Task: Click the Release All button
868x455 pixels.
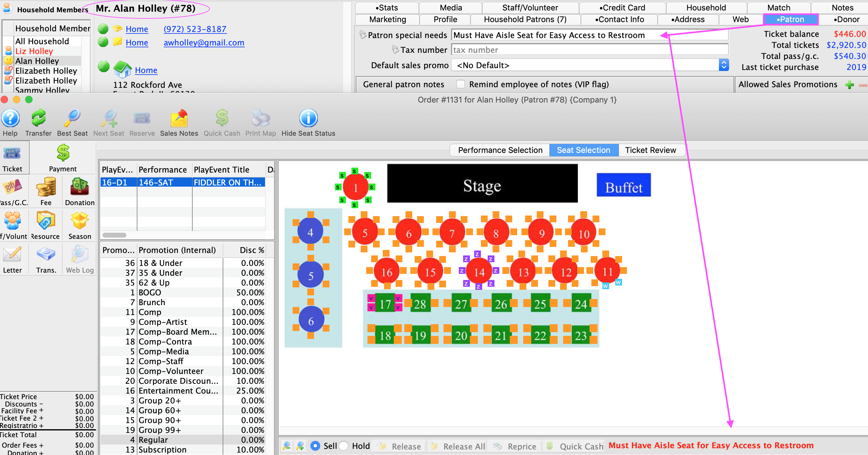Action: click(457, 446)
